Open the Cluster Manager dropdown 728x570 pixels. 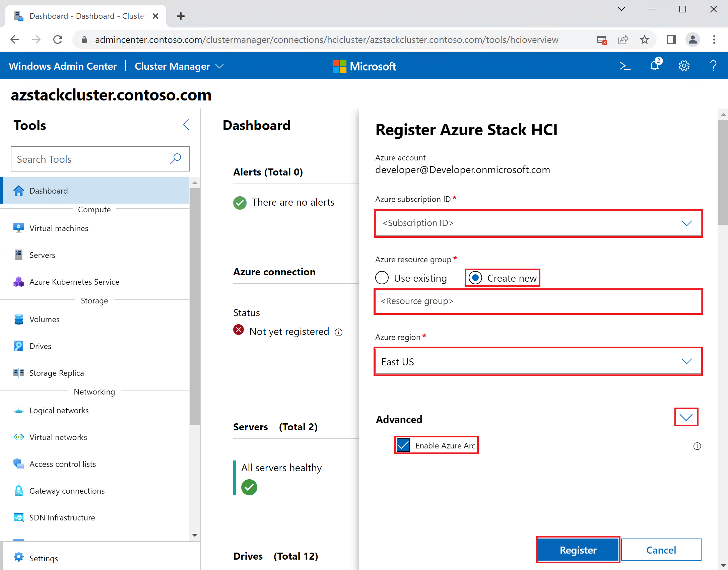coord(179,66)
